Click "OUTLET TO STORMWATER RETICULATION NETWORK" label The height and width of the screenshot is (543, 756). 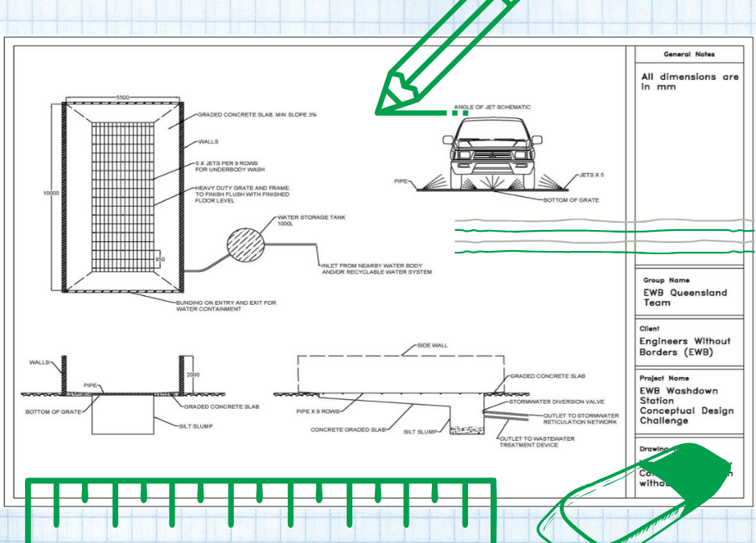[x=581, y=418]
